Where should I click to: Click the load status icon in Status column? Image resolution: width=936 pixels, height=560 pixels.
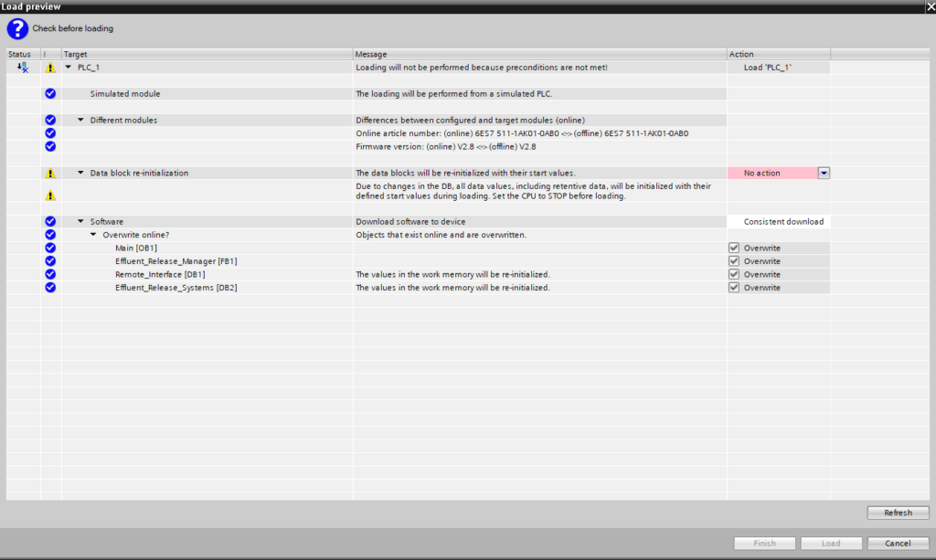[x=23, y=68]
